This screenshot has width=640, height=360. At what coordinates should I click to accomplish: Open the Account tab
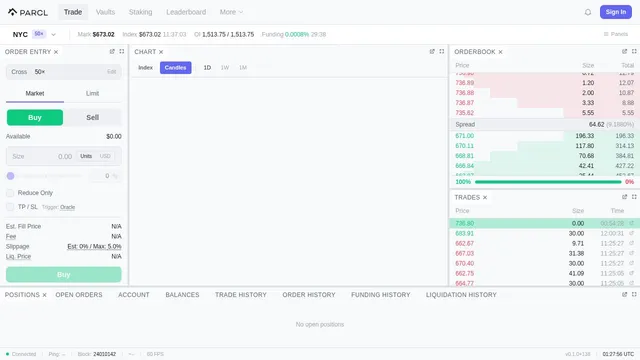coord(134,295)
